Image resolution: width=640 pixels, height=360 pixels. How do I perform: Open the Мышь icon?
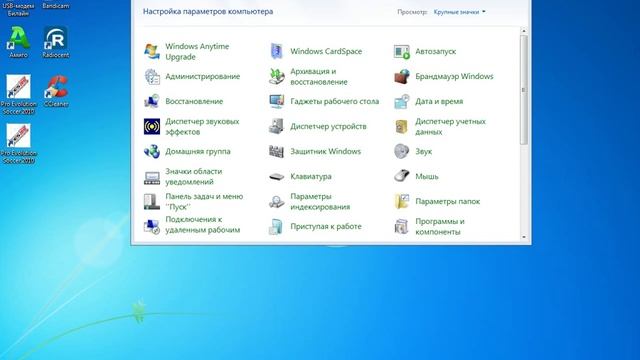pos(402,177)
